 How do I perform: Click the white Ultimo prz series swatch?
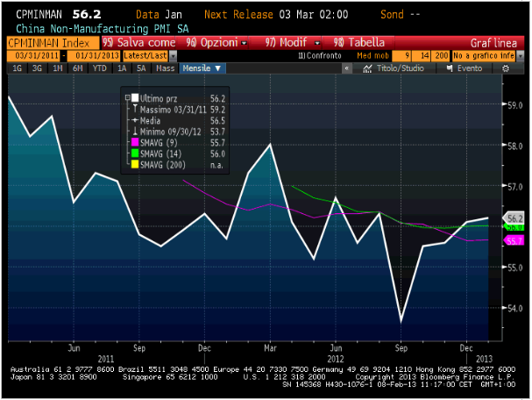pyautogui.click(x=134, y=98)
